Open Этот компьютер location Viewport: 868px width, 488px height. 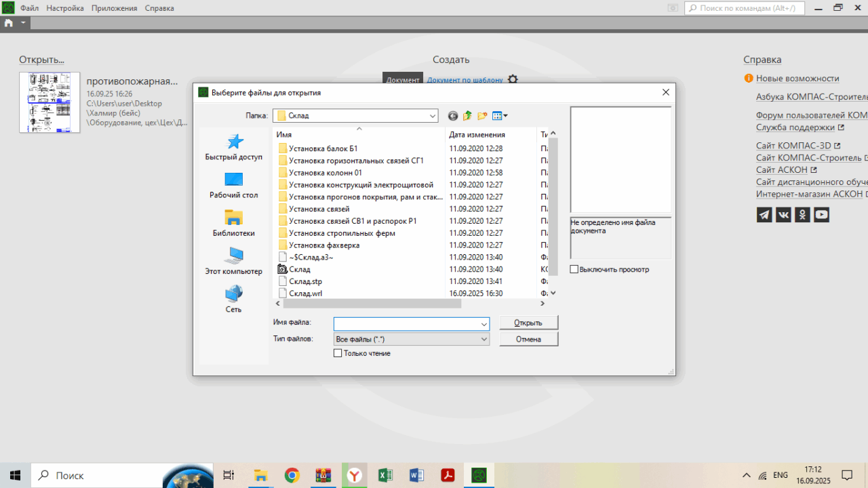pyautogui.click(x=233, y=261)
